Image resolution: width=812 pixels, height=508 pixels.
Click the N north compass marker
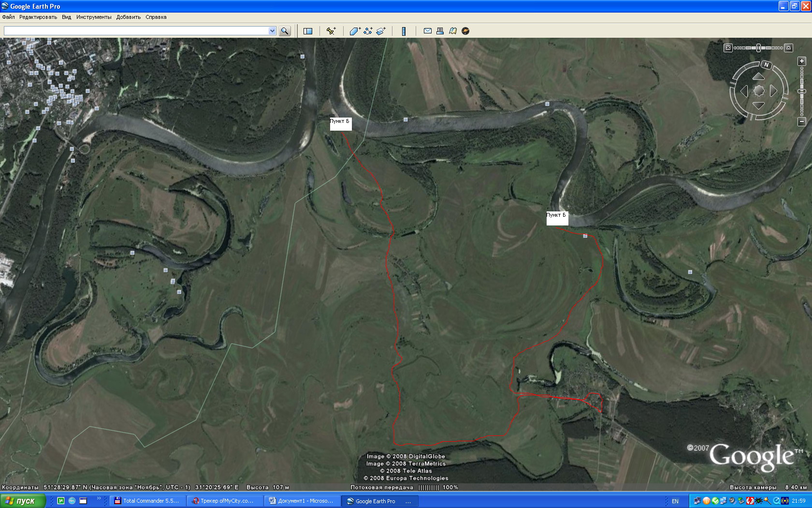click(766, 65)
